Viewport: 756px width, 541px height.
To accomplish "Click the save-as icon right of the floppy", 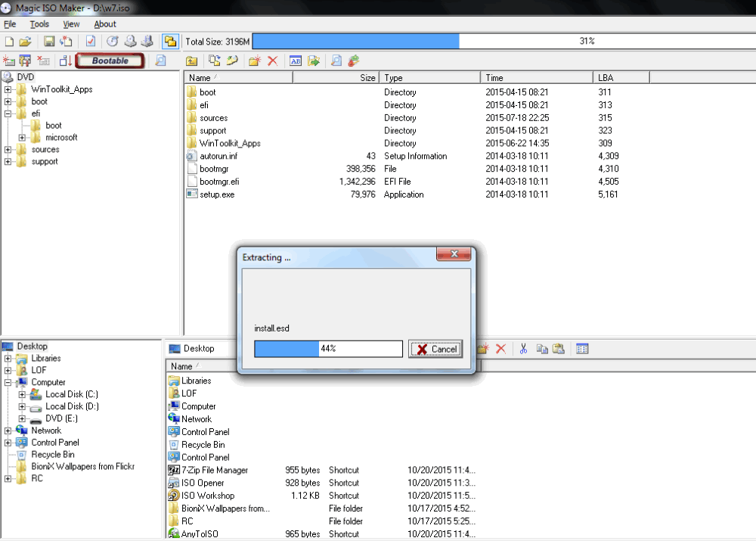I will [66, 42].
